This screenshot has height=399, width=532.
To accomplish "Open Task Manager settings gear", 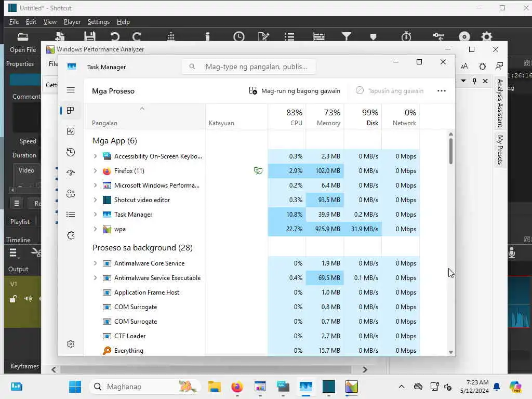I will [x=71, y=344].
